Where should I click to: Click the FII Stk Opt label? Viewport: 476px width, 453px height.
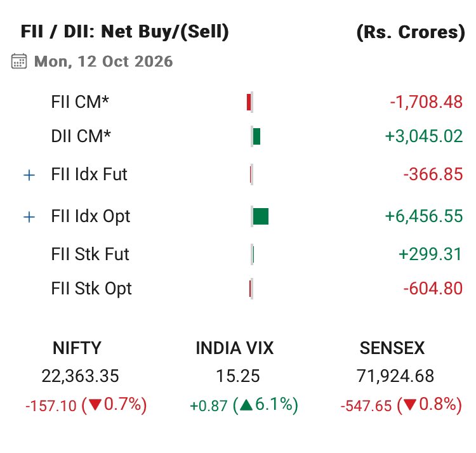tap(91, 289)
